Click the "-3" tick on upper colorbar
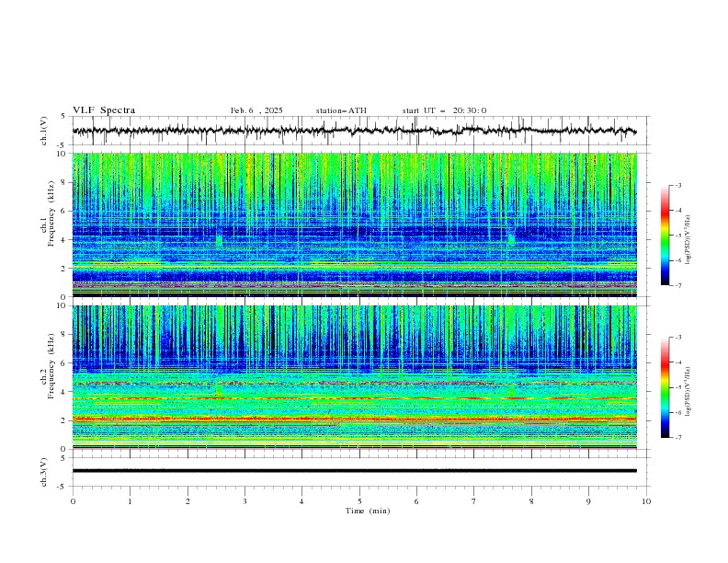The image size is (728, 563). (x=677, y=185)
